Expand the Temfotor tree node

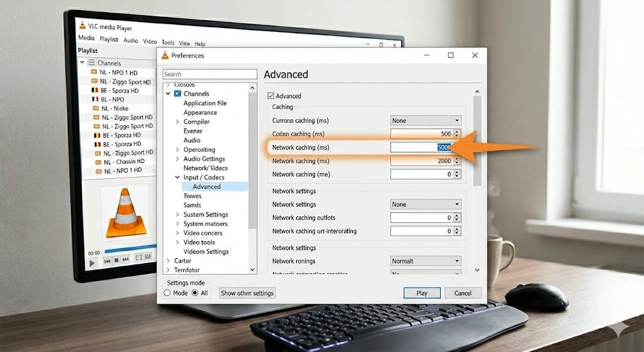point(168,270)
